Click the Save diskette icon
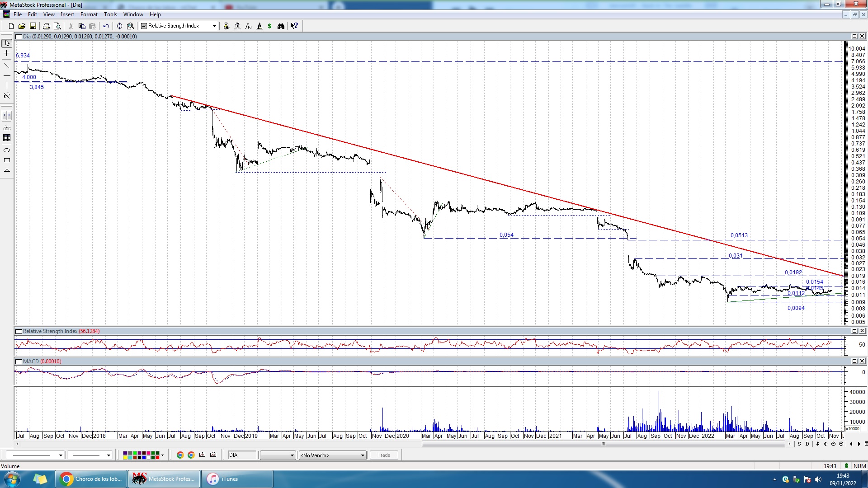This screenshot has height=488, width=868. point(33,26)
